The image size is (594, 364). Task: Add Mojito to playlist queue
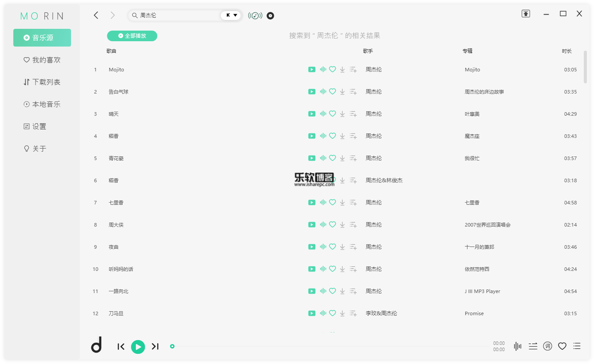(353, 70)
